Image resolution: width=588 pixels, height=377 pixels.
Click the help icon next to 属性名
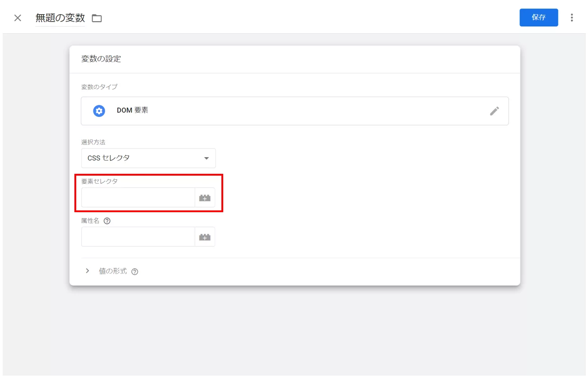coord(107,221)
